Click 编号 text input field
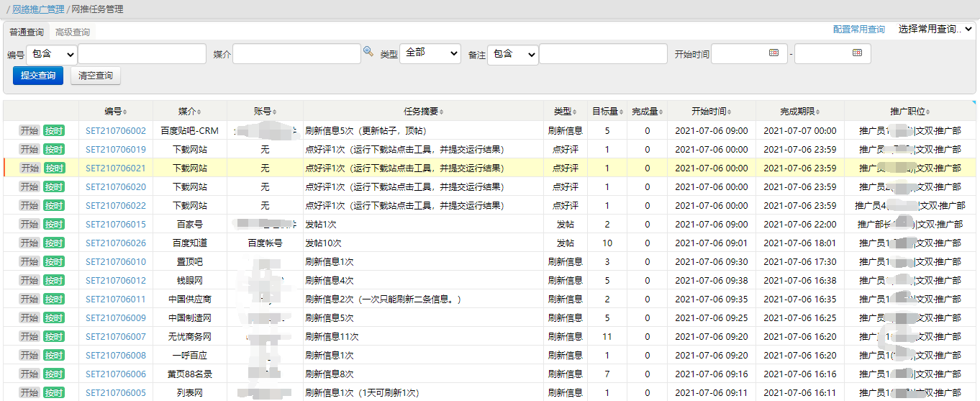This screenshot has width=980, height=401. coord(143,54)
